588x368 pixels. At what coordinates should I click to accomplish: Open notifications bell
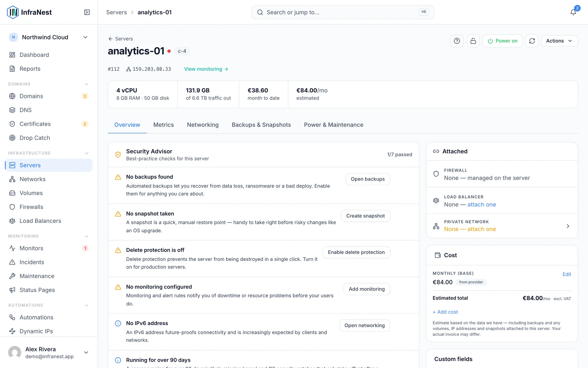point(573,12)
